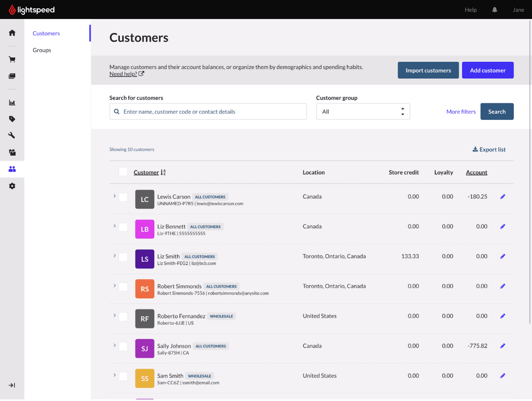Switch to the Groups section
Viewport: 532px width, 401px height.
(x=41, y=50)
